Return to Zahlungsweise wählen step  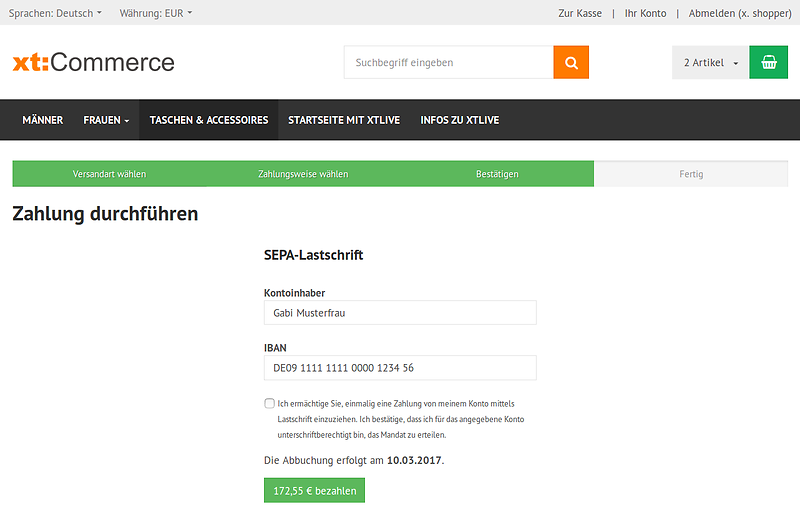303,174
